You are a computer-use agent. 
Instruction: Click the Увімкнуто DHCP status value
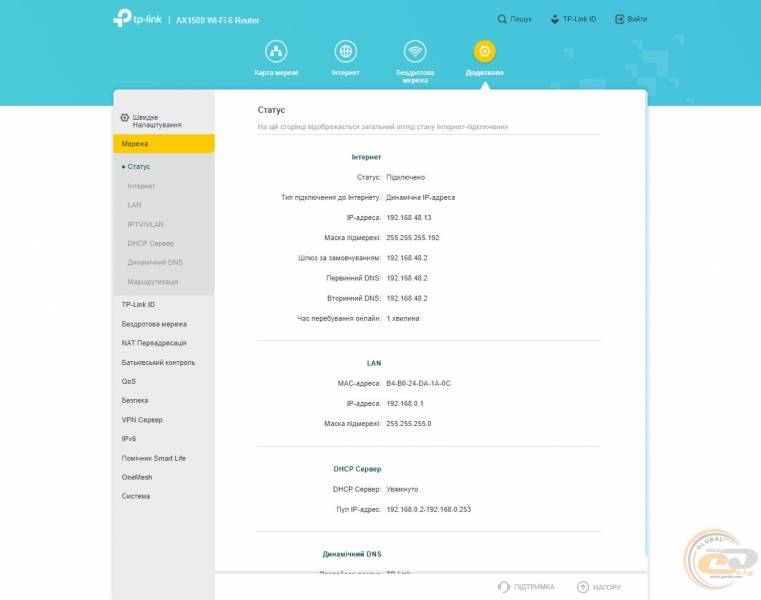tap(402, 489)
